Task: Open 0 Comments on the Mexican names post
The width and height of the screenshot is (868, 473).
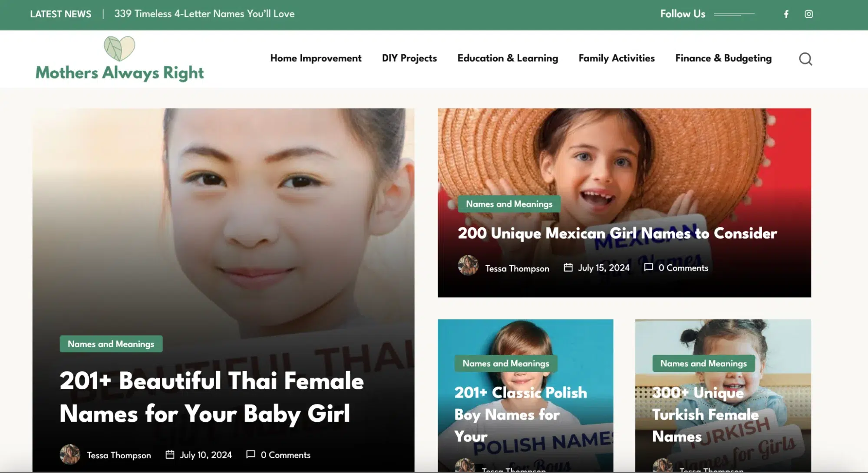Action: (x=683, y=268)
